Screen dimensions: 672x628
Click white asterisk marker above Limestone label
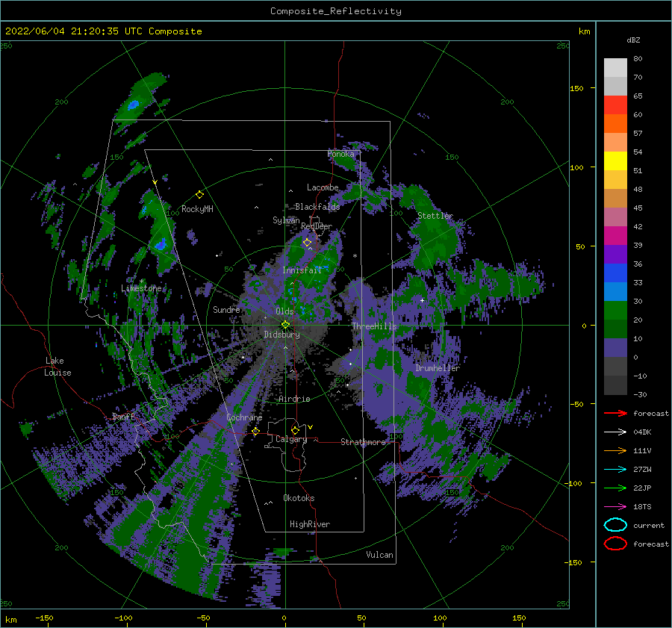(141, 282)
